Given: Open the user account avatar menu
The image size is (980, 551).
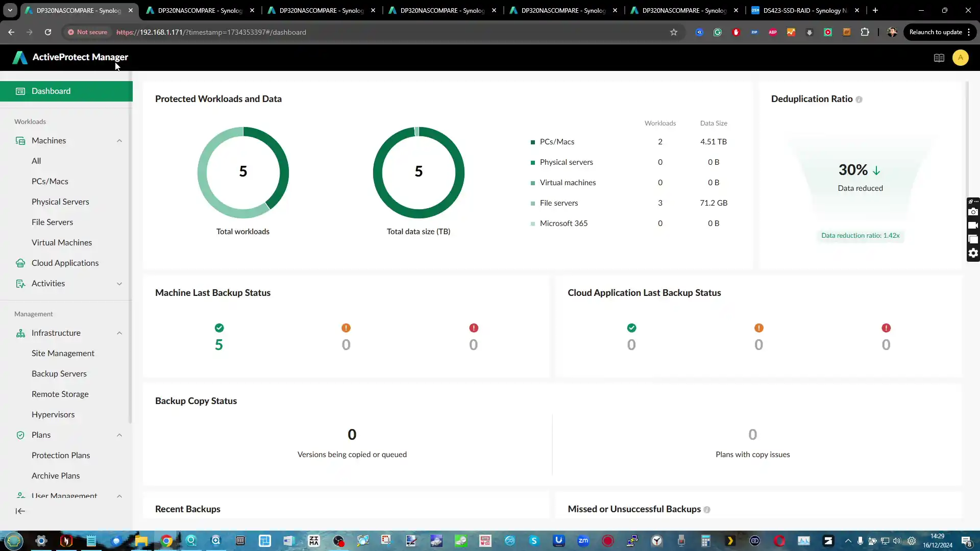Looking at the screenshot, I should coord(961,58).
